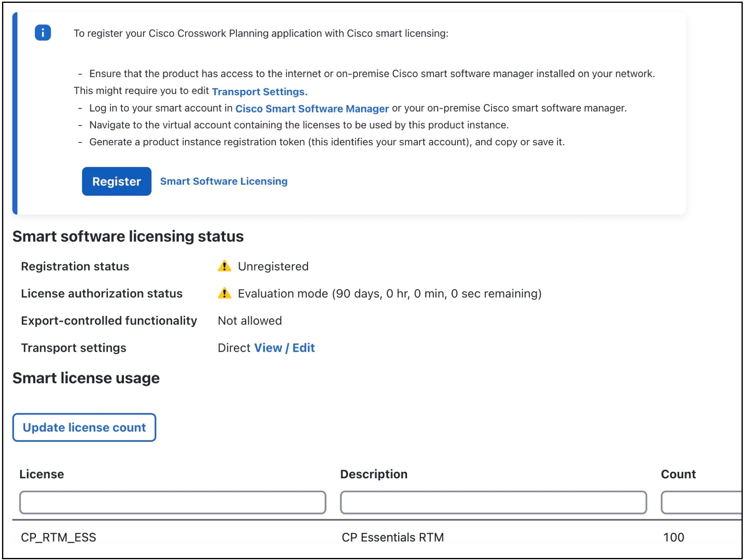Click the info icon in the notification banner

[x=42, y=32]
